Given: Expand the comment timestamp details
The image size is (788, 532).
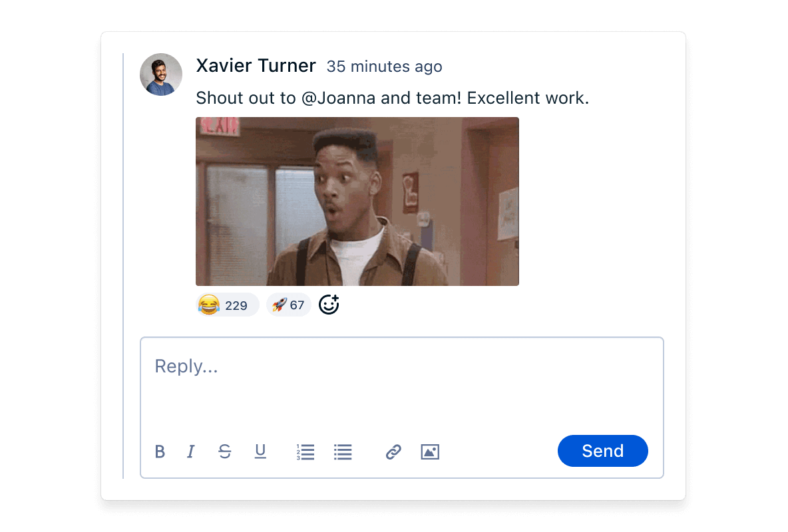Looking at the screenshot, I should pyautogui.click(x=384, y=66).
